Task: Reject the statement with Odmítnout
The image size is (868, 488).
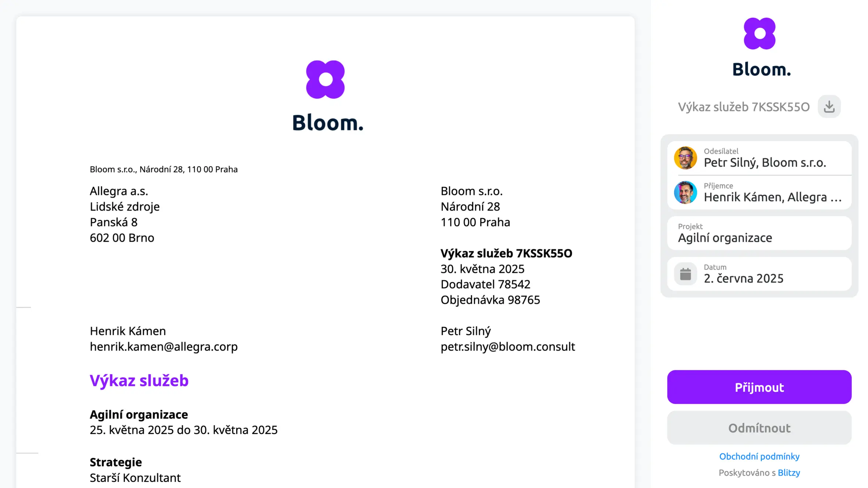Action: click(759, 428)
